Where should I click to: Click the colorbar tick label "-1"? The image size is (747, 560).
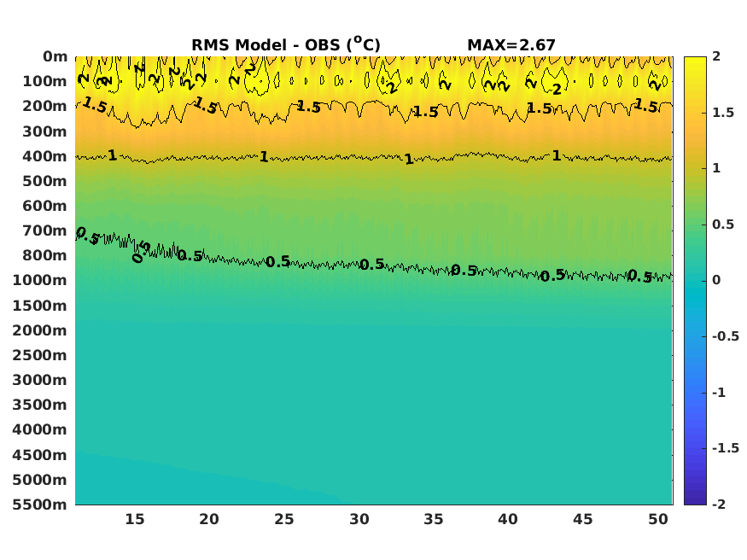pyautogui.click(x=719, y=393)
